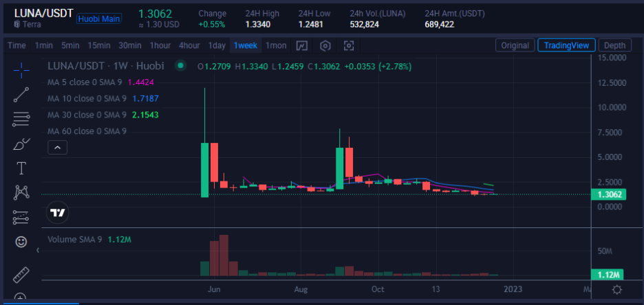Click the 50M volume axis label
Screen dimensions: 644x305
coord(605,251)
